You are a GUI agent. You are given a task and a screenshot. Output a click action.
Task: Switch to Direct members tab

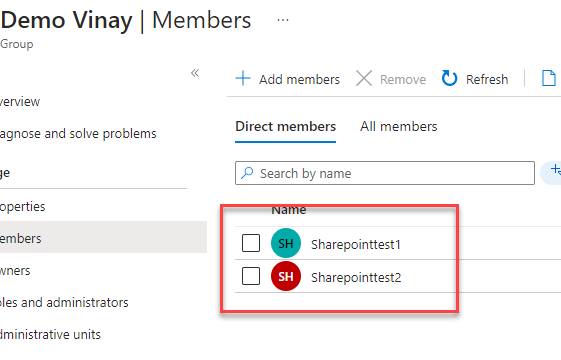click(x=286, y=127)
